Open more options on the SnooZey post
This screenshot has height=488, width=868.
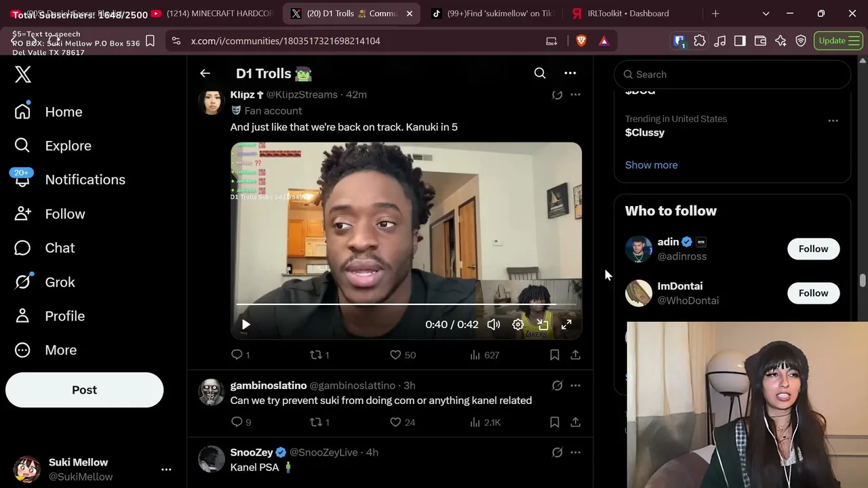[x=575, y=452]
